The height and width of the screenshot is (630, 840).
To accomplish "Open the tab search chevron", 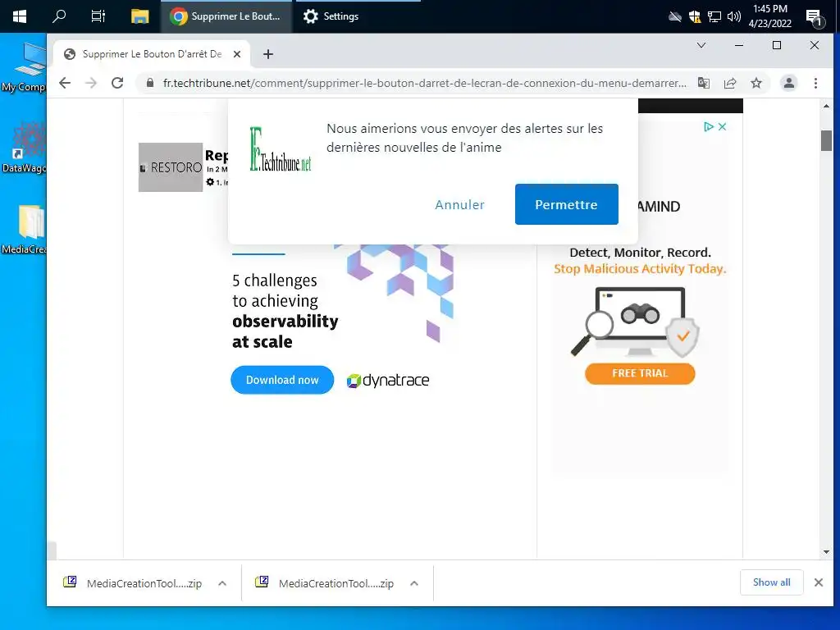I will (x=701, y=46).
